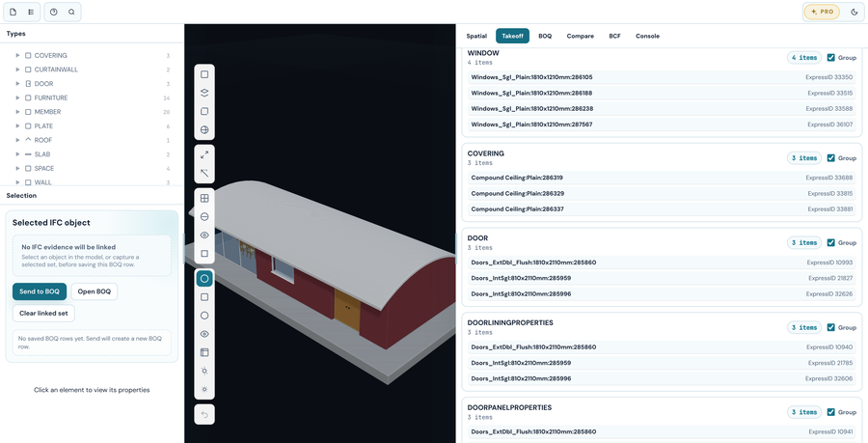Toggle Group checkbox for WINDOW section

831,58
